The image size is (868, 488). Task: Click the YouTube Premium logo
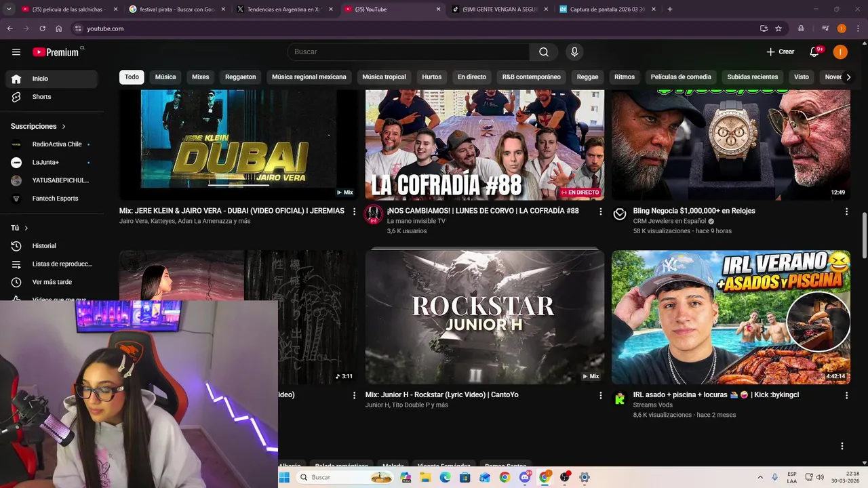pyautogui.click(x=56, y=52)
